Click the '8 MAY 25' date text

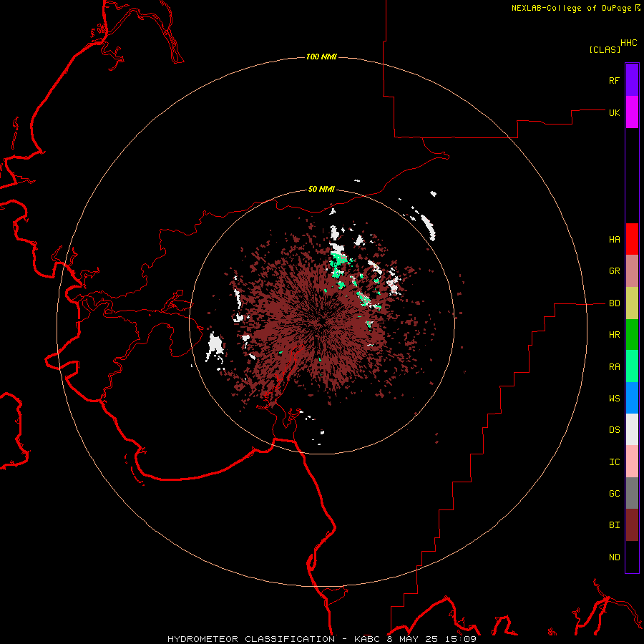pos(412,639)
